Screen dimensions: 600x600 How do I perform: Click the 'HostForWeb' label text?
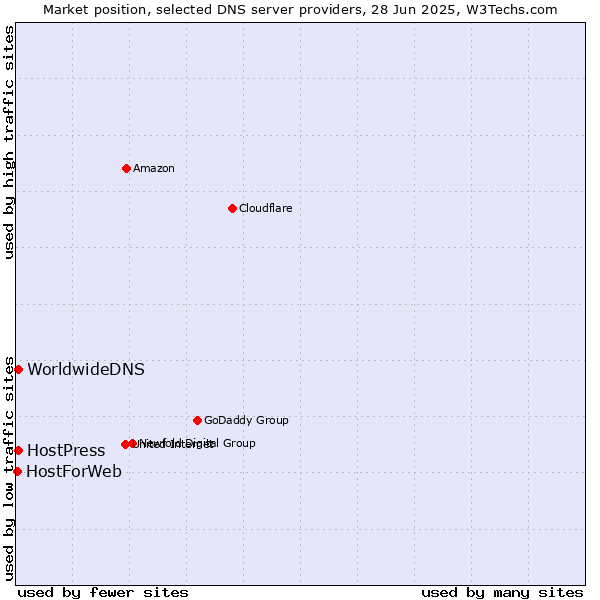(74, 471)
